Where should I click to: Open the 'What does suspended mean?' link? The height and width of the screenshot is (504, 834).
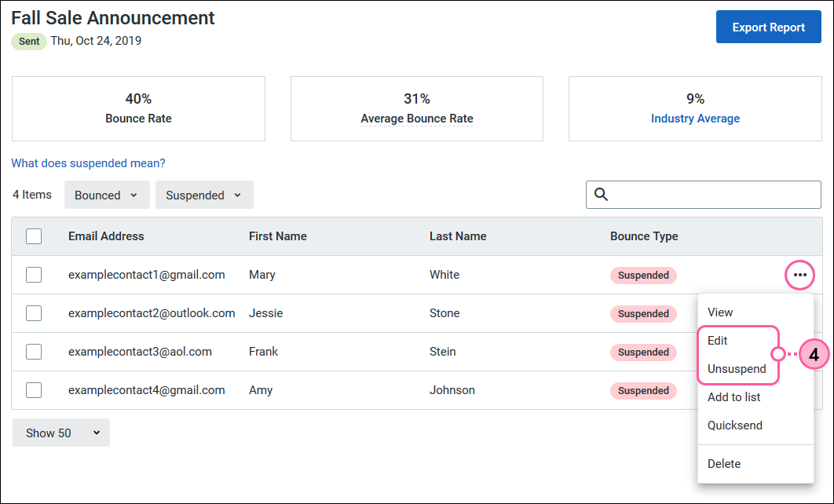(x=88, y=163)
